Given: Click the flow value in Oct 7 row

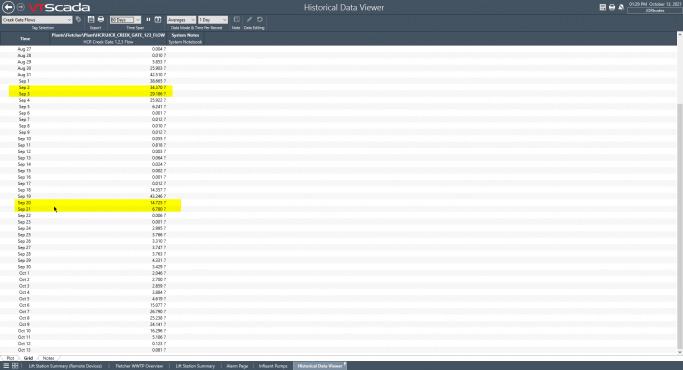Looking at the screenshot, I should (x=158, y=312).
